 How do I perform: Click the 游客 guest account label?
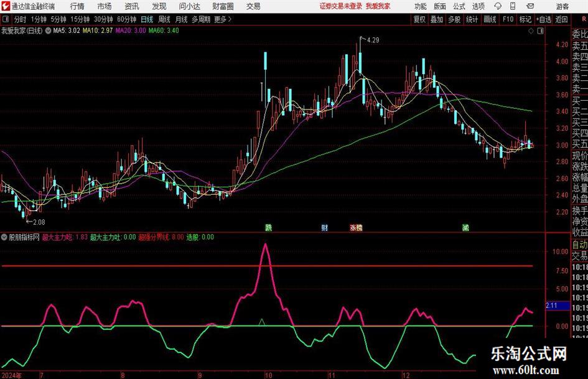coord(562,6)
